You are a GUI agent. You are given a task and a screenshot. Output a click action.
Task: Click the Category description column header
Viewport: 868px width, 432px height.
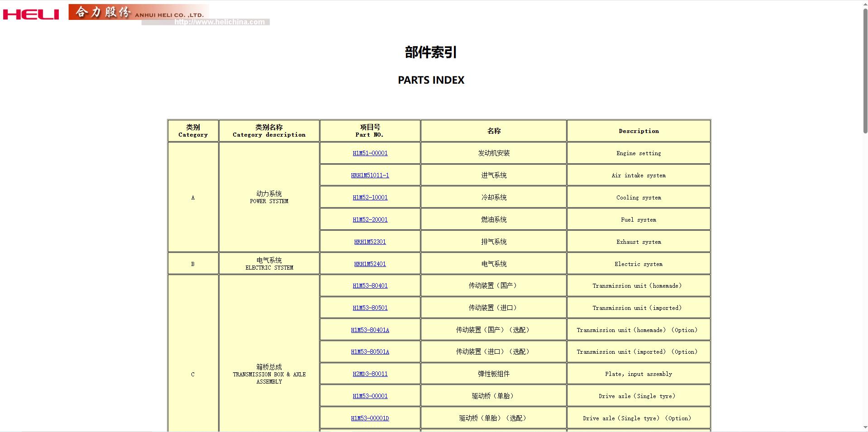pos(269,131)
